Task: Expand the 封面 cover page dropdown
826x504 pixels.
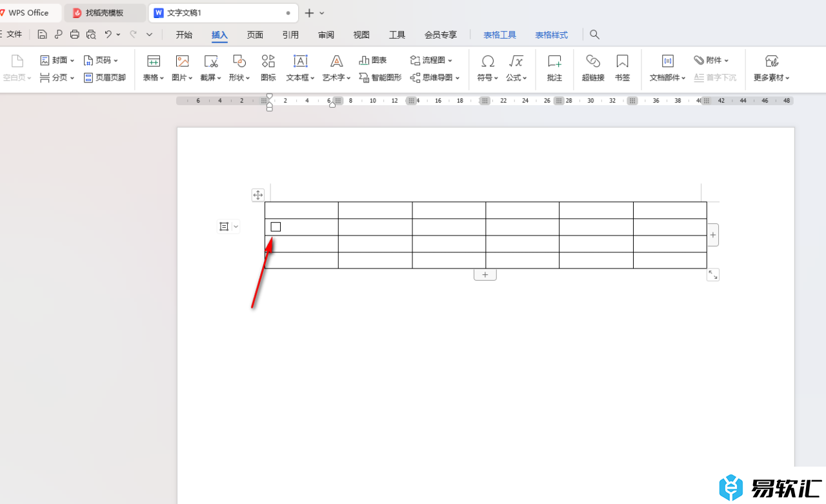Action: [x=72, y=61]
